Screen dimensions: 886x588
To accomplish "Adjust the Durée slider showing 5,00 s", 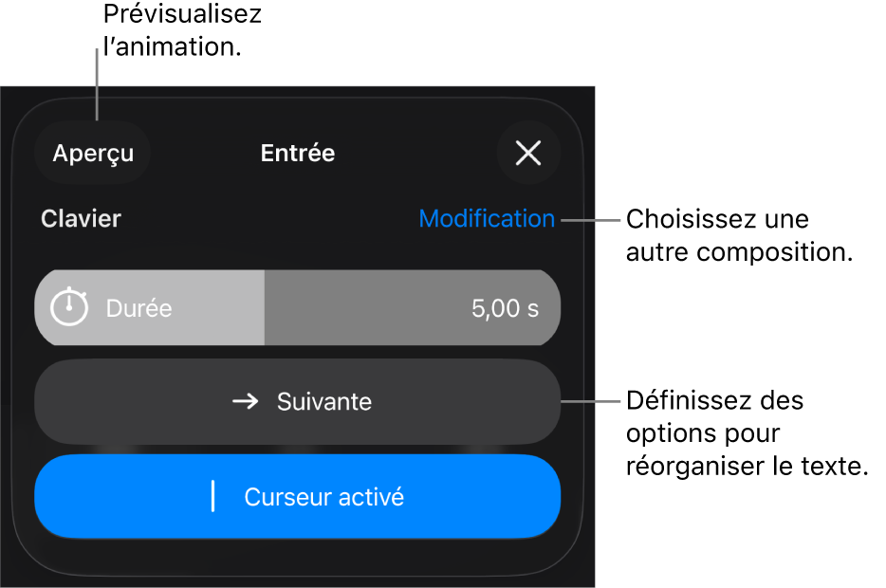I will [x=297, y=307].
